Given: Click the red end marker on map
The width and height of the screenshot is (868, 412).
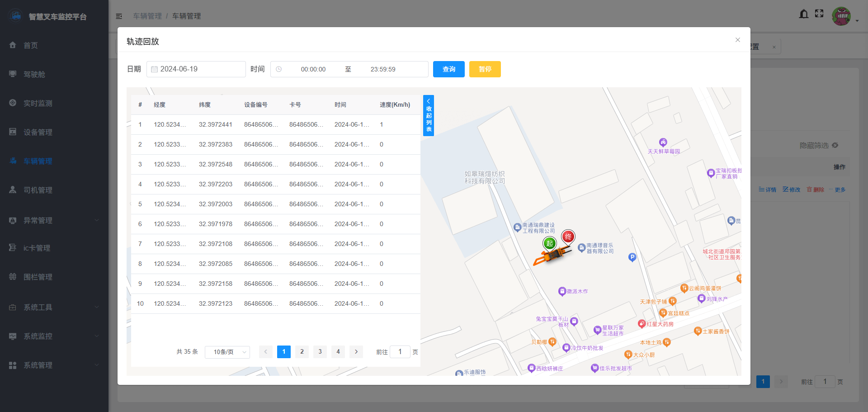Looking at the screenshot, I should [568, 237].
